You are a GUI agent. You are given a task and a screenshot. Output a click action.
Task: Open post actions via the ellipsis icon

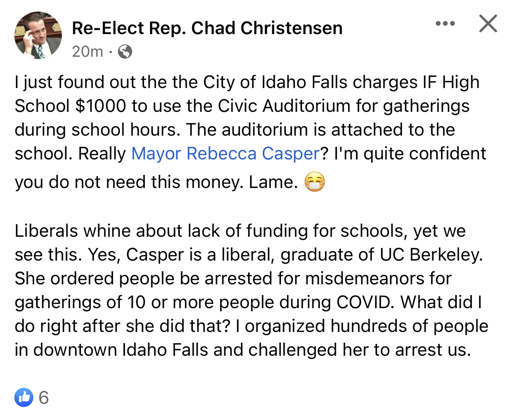point(445,23)
